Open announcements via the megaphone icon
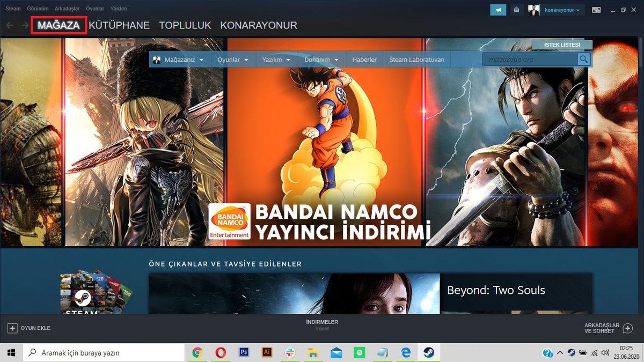 coord(498,9)
